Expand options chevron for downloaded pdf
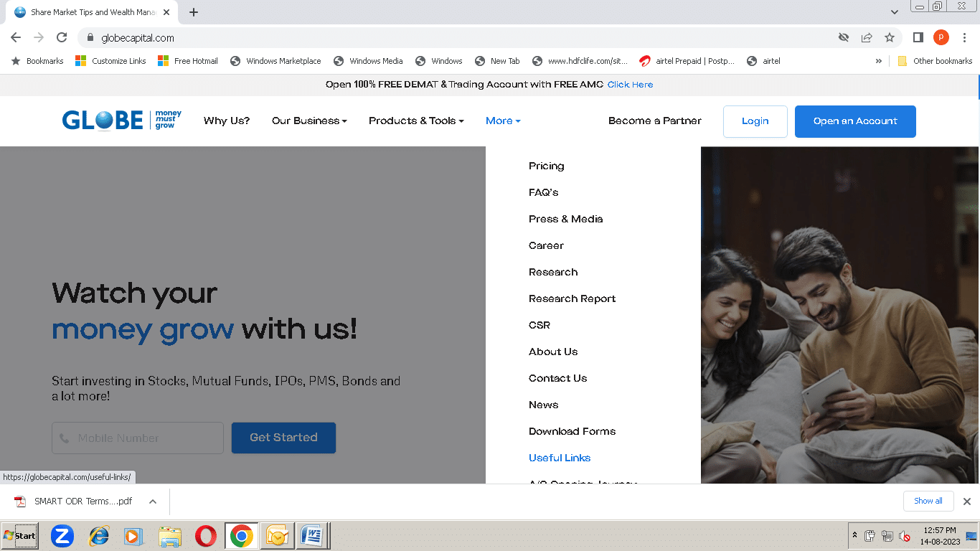Image resolution: width=980 pixels, height=551 pixels. [x=153, y=501]
